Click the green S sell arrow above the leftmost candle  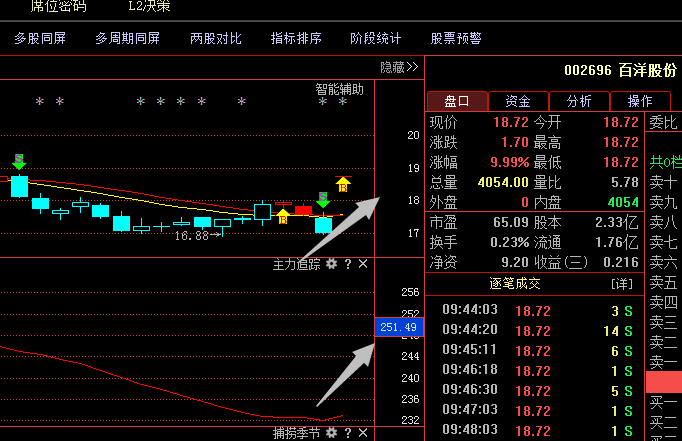click(19, 161)
